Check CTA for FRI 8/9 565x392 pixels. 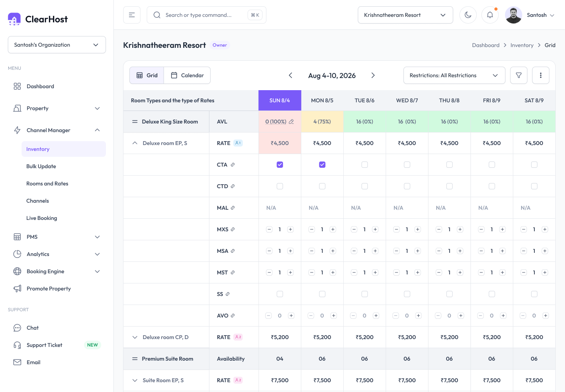[492, 165]
